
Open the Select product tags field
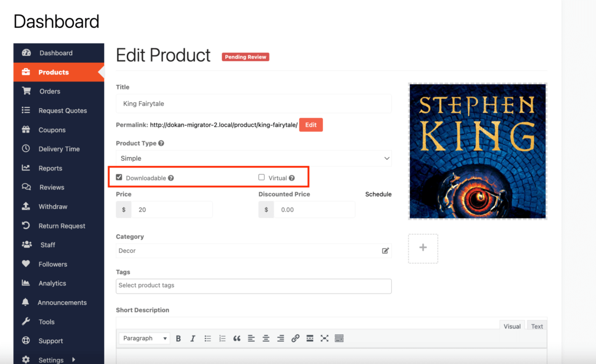pos(254,286)
